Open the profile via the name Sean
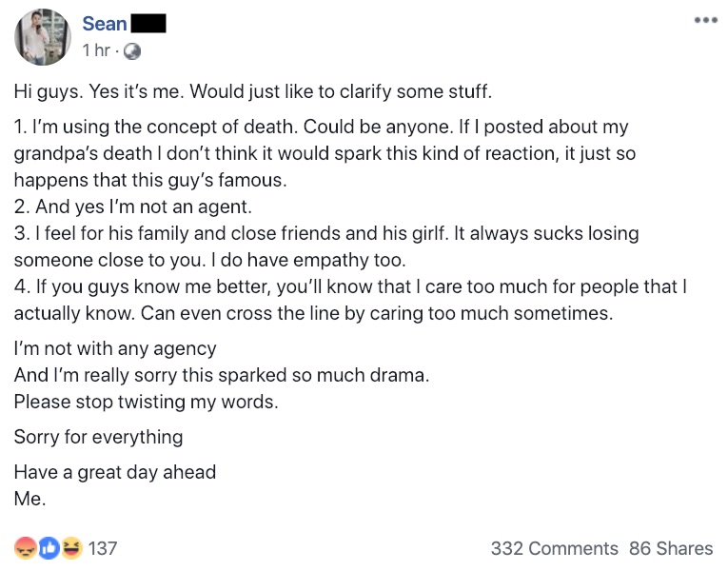 pos(105,24)
